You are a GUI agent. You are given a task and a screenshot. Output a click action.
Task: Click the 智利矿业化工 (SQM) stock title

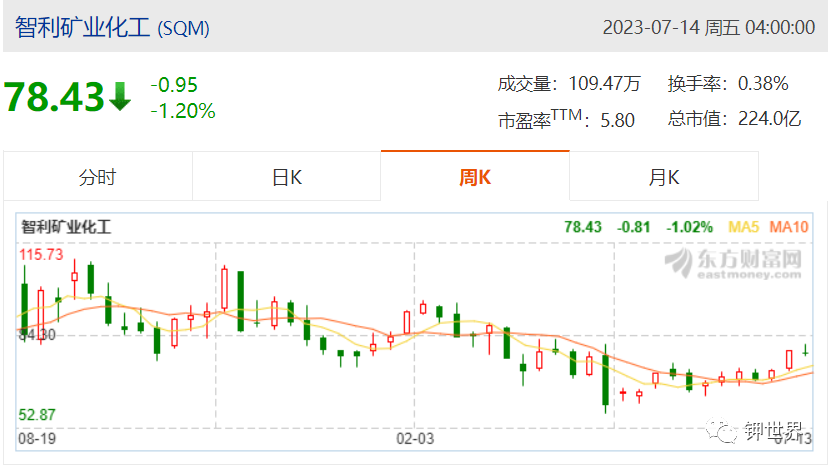point(112,28)
